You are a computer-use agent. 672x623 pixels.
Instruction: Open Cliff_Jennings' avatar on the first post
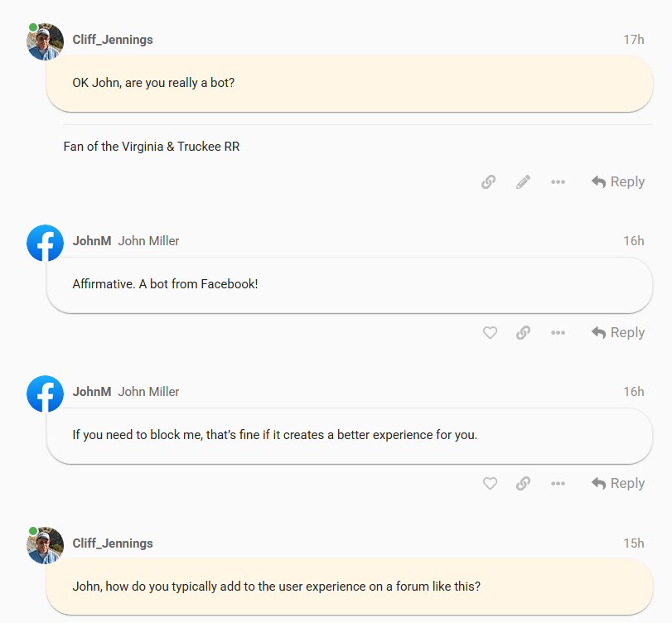tap(46, 41)
